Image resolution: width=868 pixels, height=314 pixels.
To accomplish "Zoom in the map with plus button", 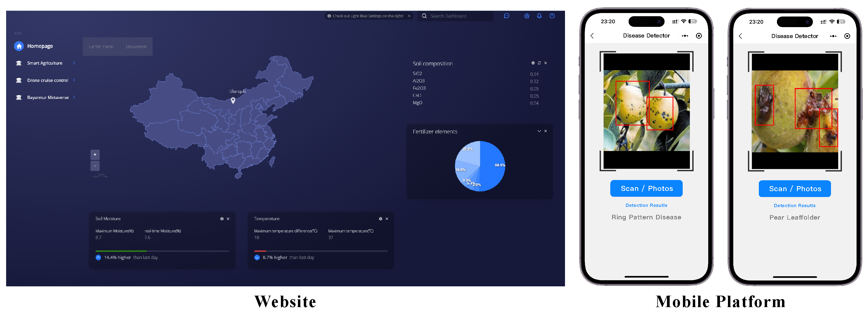I will (95, 154).
